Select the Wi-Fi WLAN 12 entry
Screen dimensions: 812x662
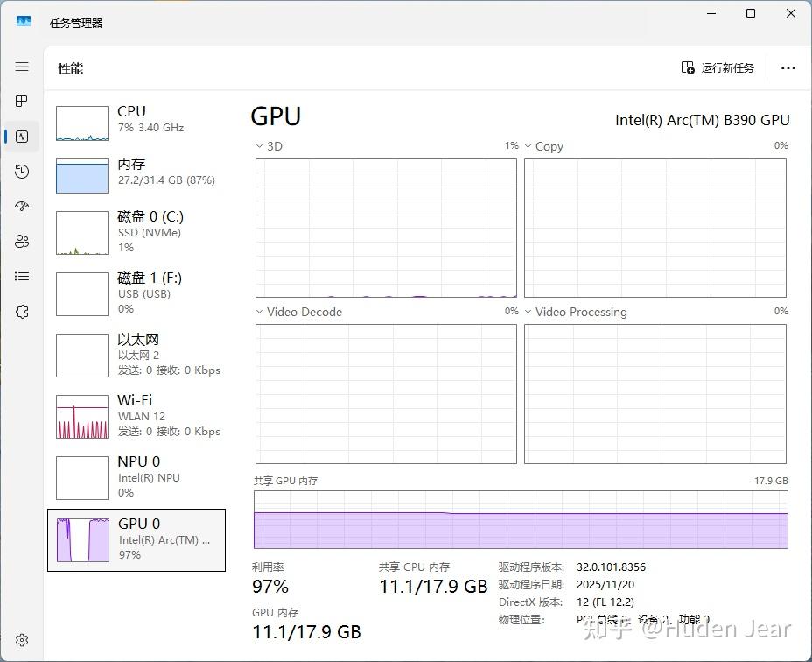click(x=136, y=416)
